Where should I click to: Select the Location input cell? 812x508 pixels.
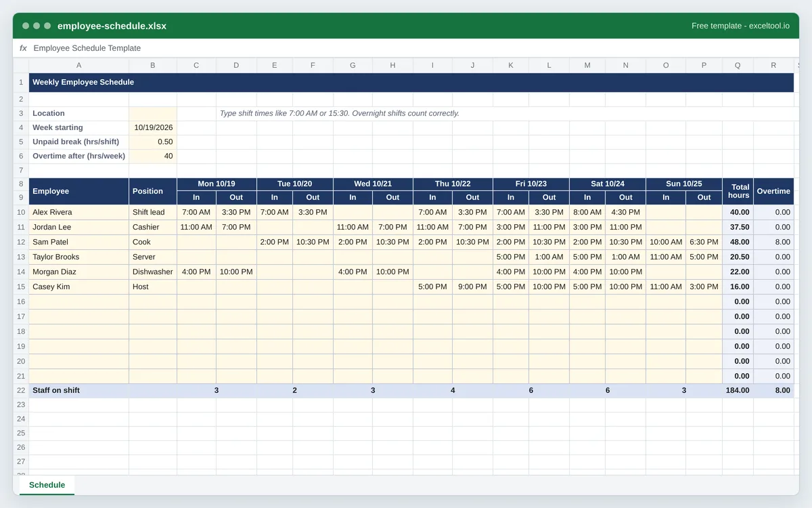pyautogui.click(x=153, y=113)
